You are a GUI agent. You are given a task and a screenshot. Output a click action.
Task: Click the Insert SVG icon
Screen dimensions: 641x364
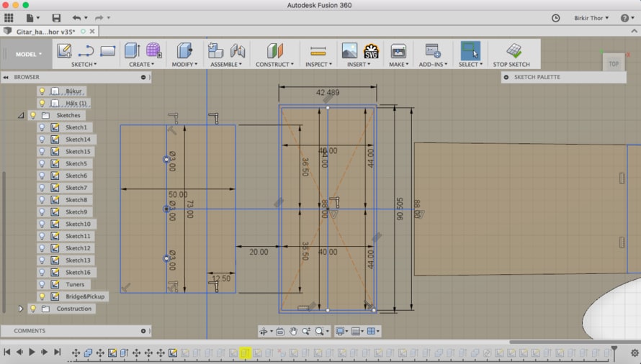tap(371, 50)
